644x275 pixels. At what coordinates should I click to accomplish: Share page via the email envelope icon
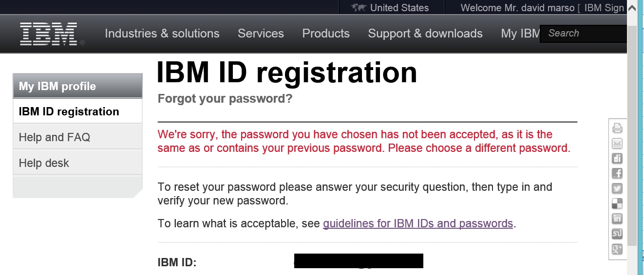tap(617, 144)
